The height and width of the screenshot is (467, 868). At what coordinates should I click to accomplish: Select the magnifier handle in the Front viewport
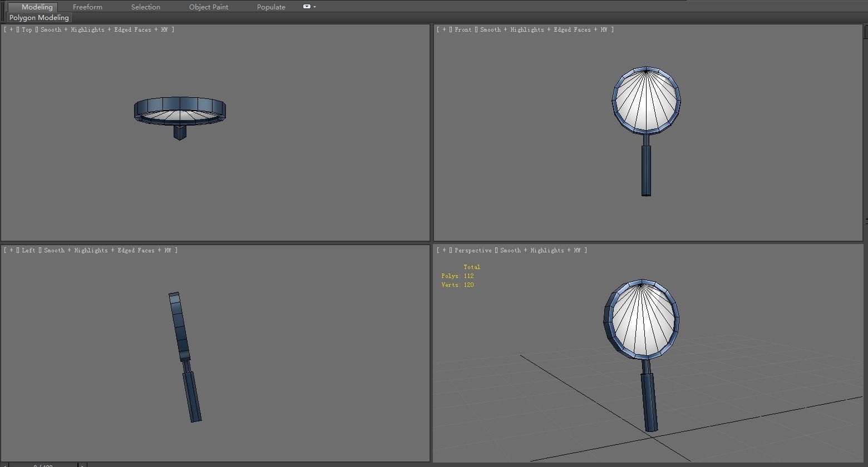[x=646, y=170]
